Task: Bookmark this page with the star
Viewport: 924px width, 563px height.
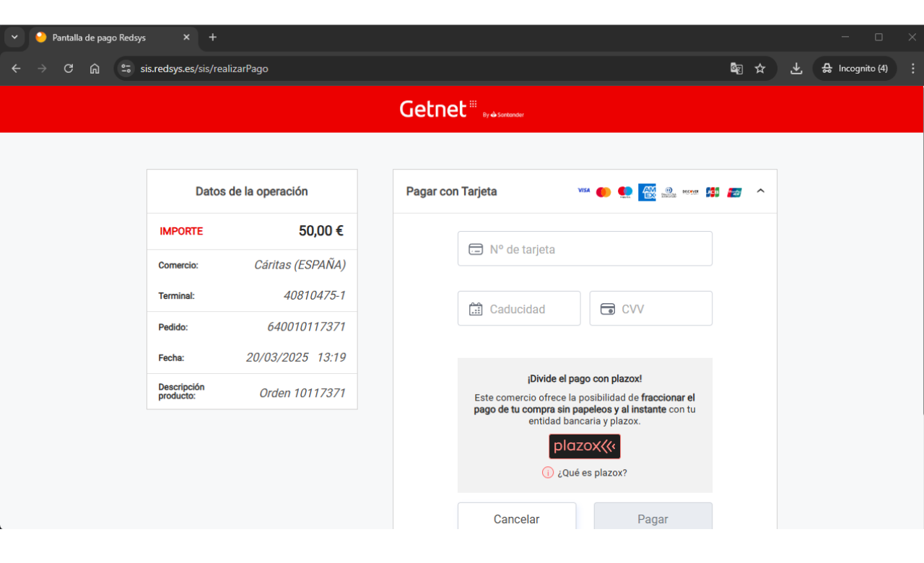Action: click(x=760, y=69)
